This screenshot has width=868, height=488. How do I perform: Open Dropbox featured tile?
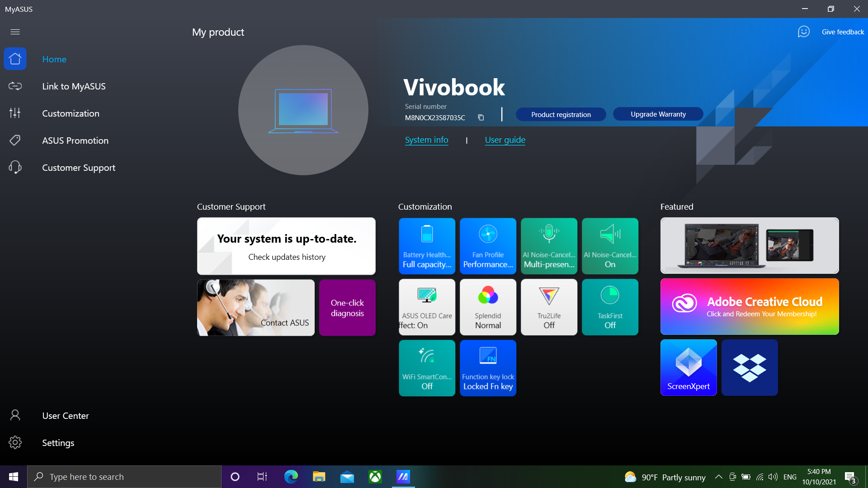(x=750, y=368)
